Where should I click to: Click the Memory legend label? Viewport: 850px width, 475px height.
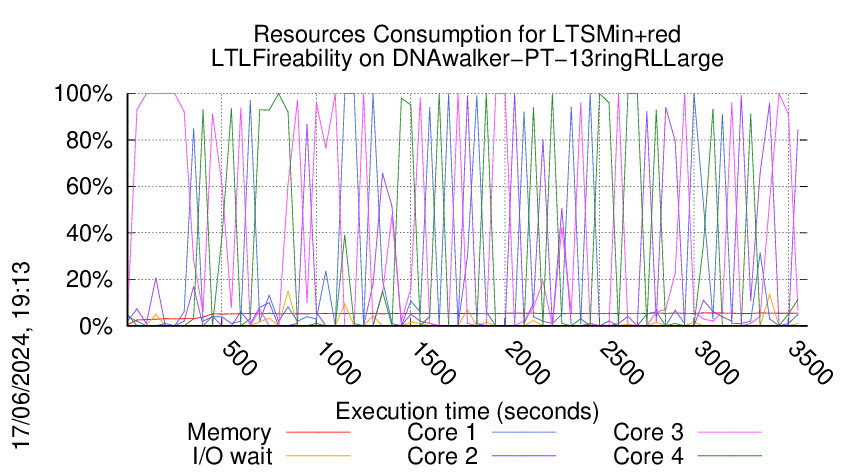(x=229, y=433)
